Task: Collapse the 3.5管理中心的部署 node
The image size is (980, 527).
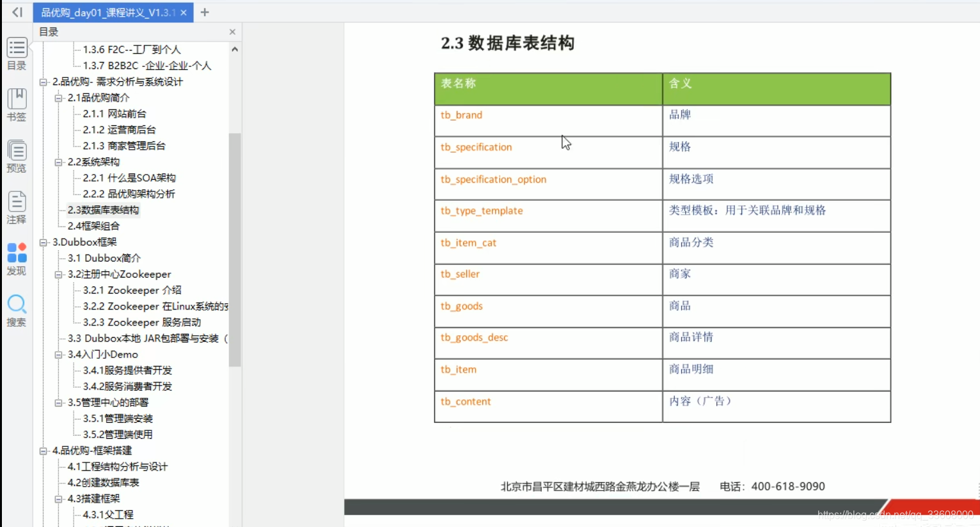Action: pyautogui.click(x=59, y=403)
